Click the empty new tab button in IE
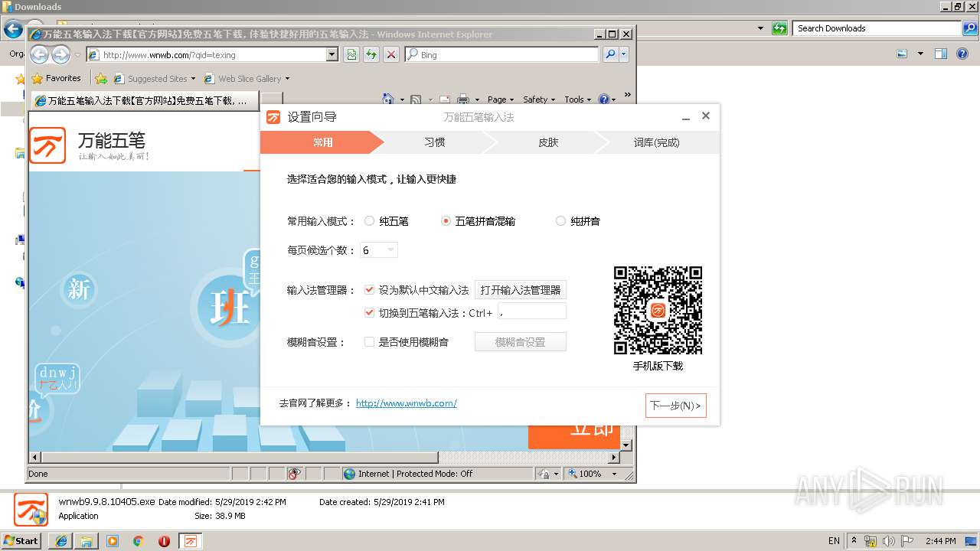 tap(272, 100)
